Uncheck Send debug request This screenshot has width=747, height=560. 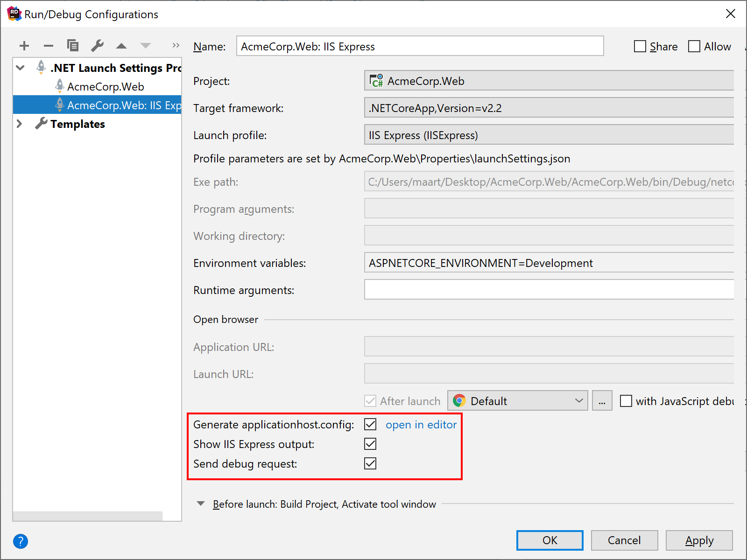[x=370, y=463]
